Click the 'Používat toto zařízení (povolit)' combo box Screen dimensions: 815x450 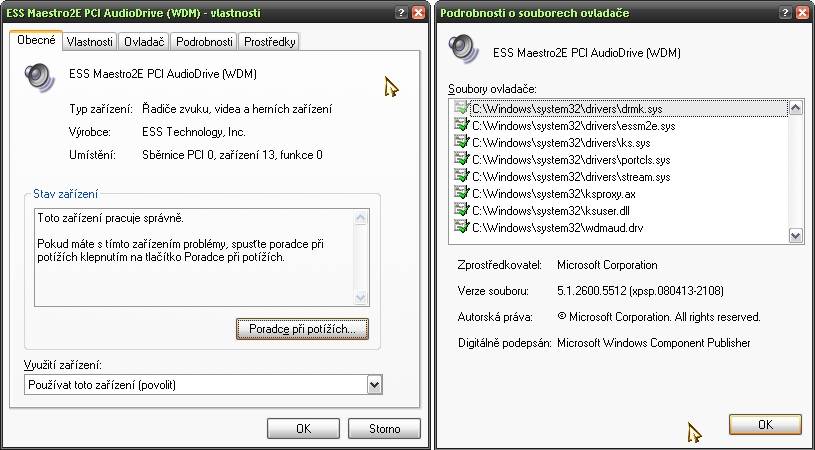click(203, 385)
